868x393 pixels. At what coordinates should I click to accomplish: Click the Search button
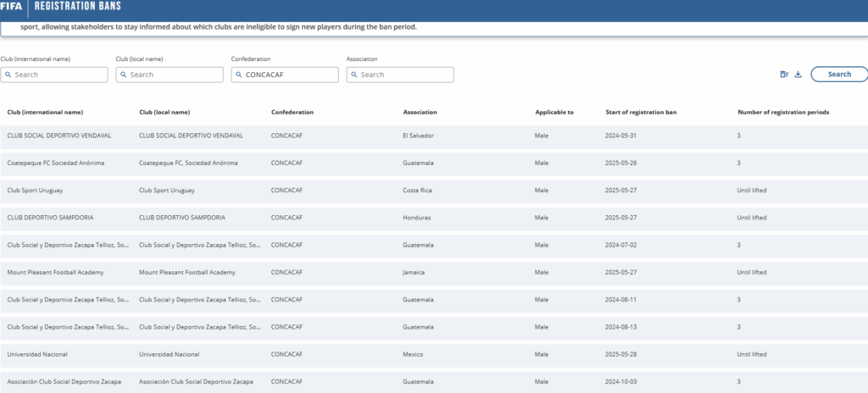(x=839, y=75)
